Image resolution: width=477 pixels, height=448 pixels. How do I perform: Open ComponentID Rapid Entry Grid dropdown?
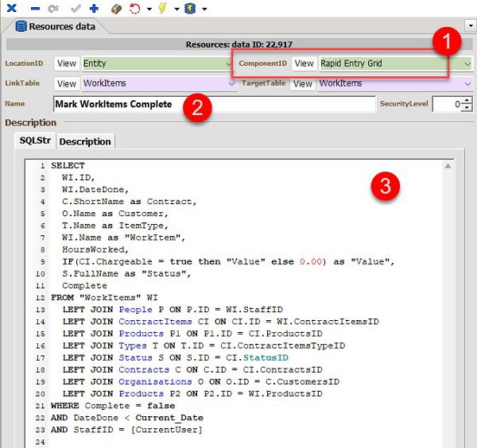pos(467,64)
